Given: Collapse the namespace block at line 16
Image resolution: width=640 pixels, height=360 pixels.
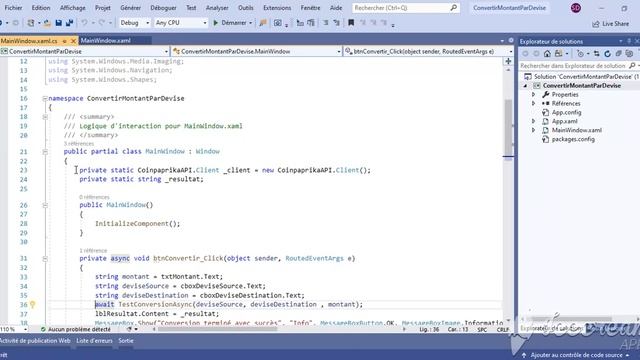Looking at the screenshot, I should click(x=45, y=98).
